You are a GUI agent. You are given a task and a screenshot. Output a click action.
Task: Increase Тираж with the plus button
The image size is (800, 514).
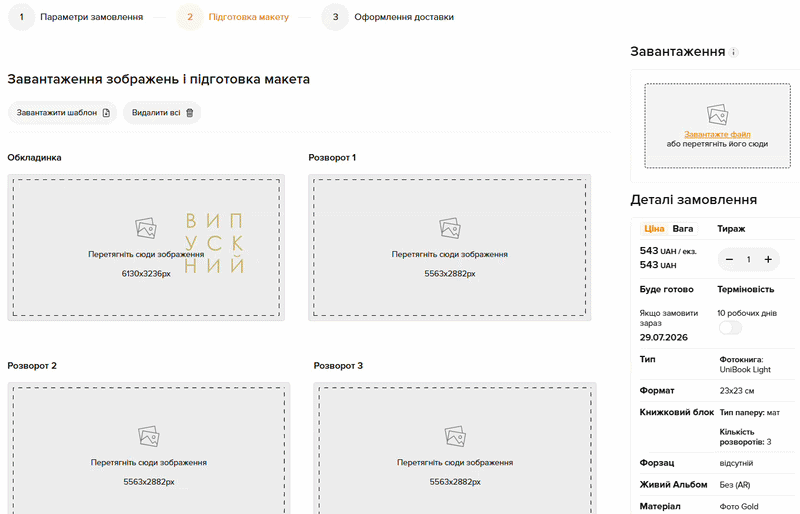768,259
